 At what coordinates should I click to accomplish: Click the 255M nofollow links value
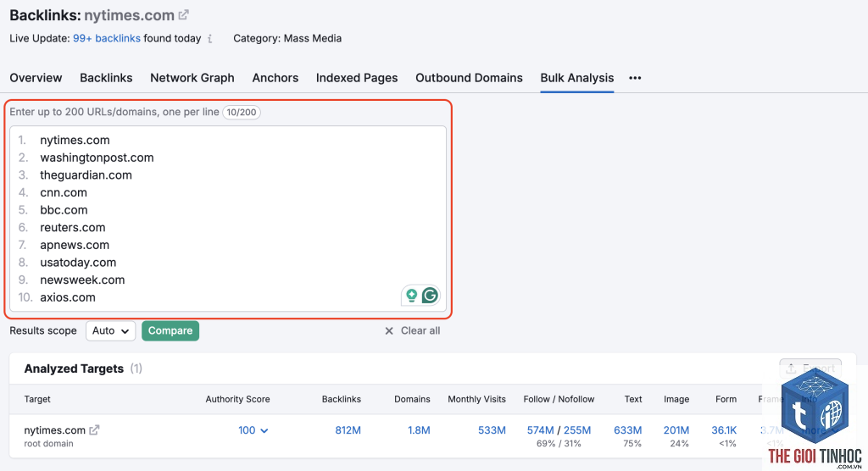click(577, 430)
